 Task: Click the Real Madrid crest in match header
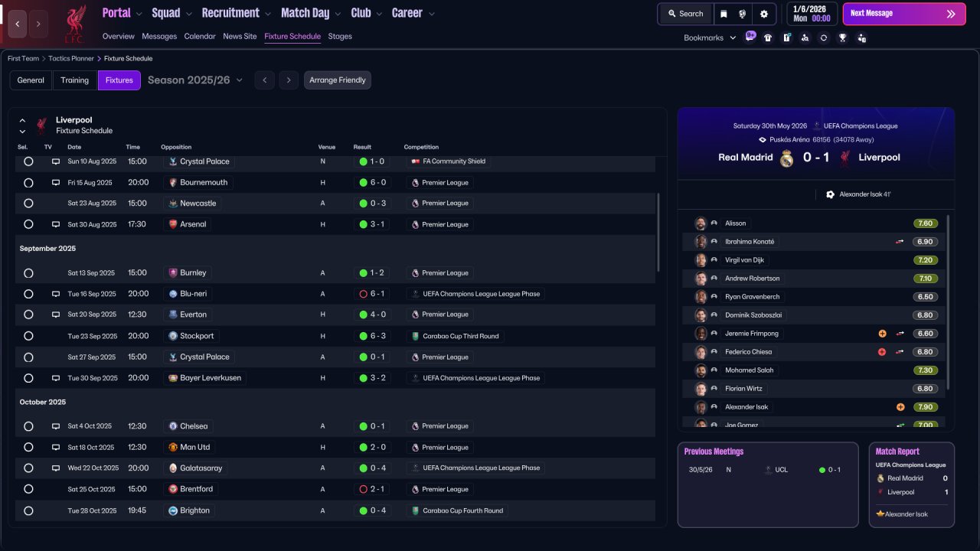(786, 158)
